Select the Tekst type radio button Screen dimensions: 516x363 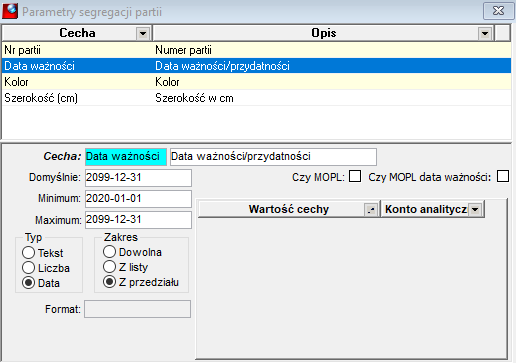(28, 253)
